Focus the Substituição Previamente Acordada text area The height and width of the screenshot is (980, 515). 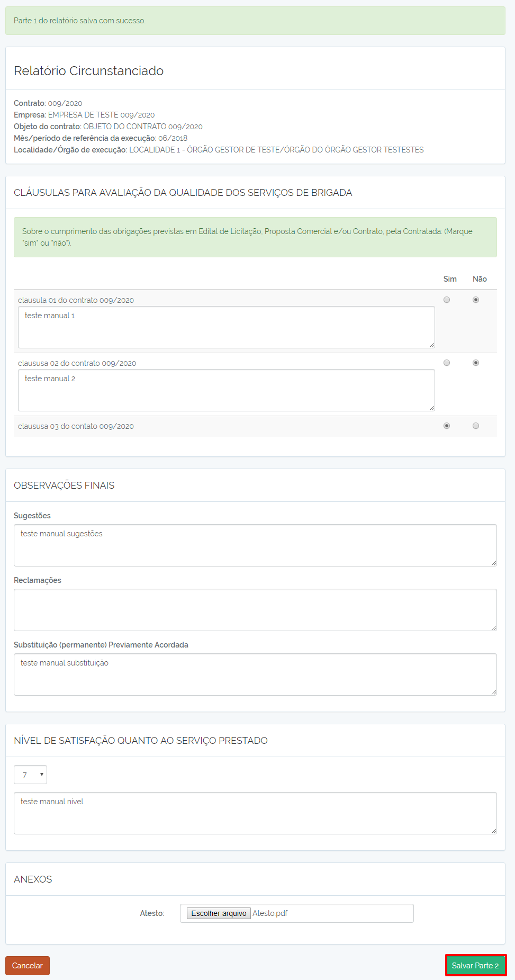255,675
